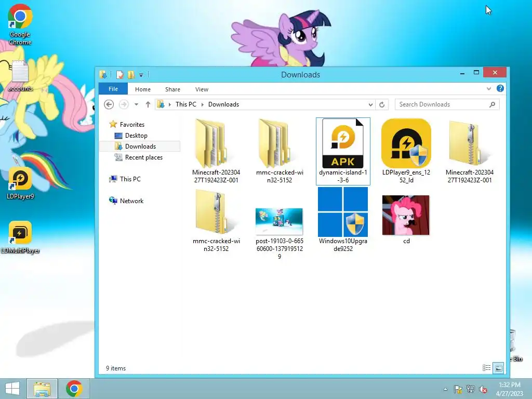Maximize the Downloads window
Image resolution: width=532 pixels, height=399 pixels.
(476, 73)
